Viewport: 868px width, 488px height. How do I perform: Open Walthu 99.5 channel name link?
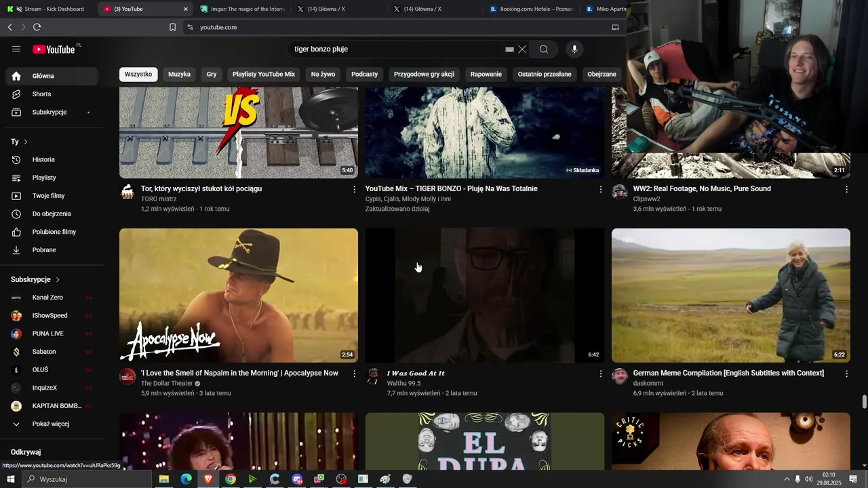(403, 384)
